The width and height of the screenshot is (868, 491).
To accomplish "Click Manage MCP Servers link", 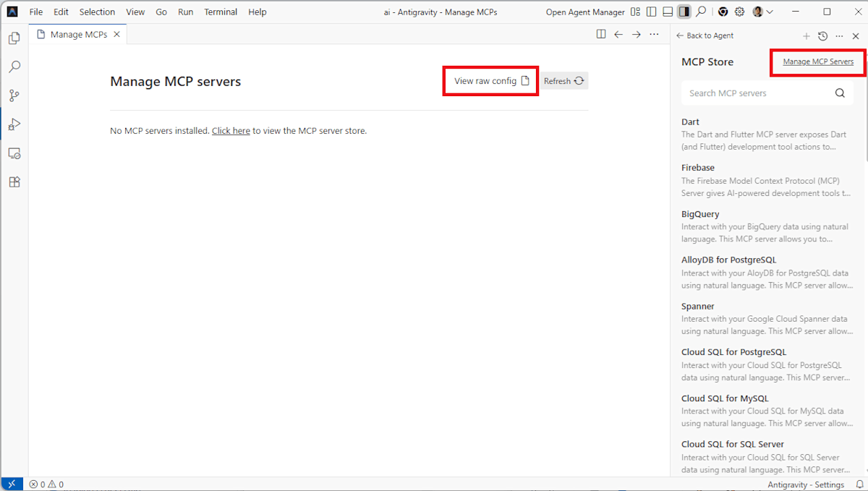I will click(x=818, y=61).
